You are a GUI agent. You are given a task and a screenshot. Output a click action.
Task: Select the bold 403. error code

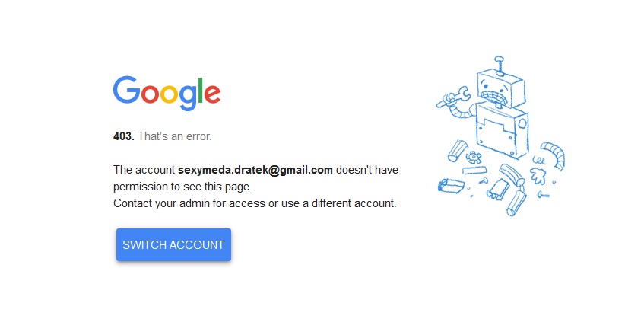coord(124,136)
